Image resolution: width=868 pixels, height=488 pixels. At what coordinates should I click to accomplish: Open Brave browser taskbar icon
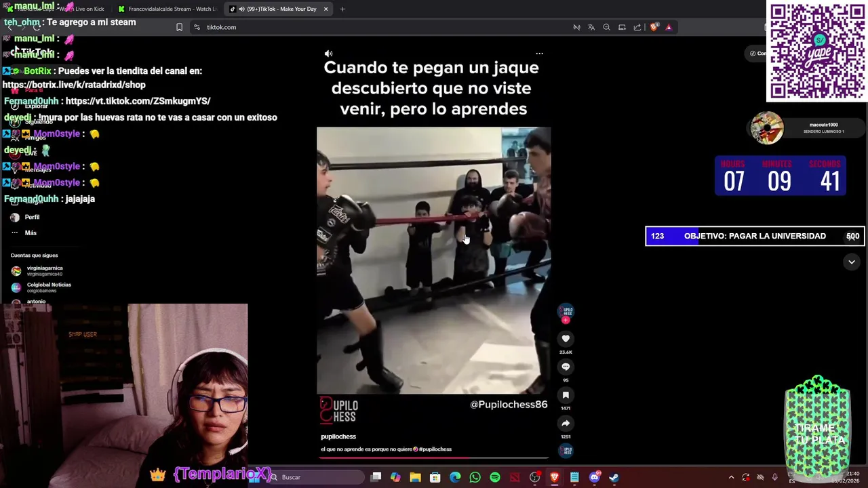tap(555, 477)
